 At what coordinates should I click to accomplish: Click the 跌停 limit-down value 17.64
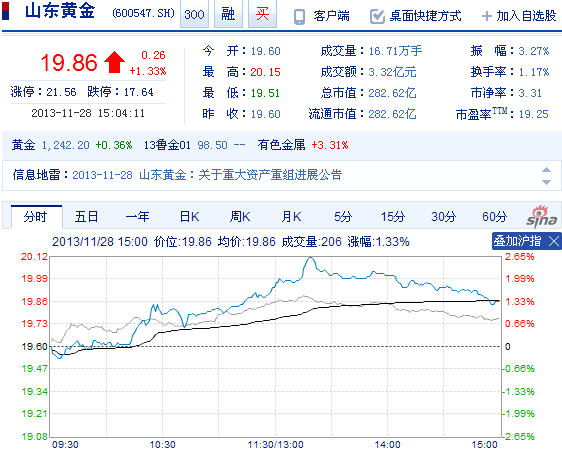138,92
